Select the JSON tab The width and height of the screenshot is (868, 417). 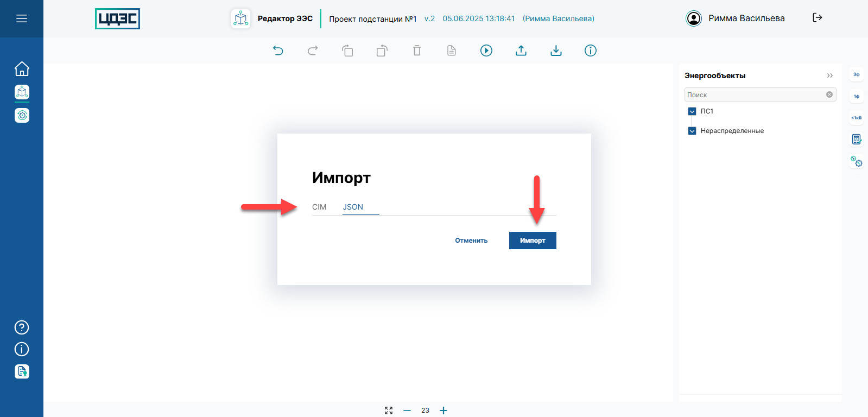pos(353,207)
